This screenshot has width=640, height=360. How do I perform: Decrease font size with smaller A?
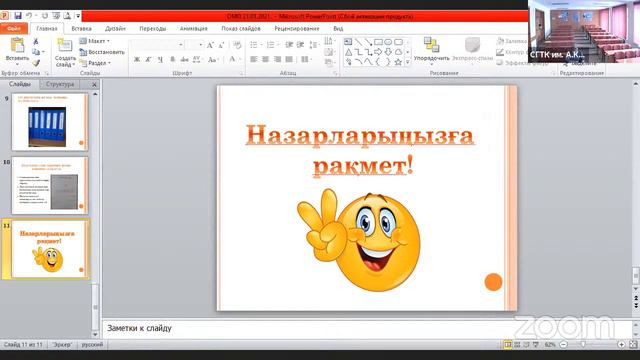coord(222,45)
